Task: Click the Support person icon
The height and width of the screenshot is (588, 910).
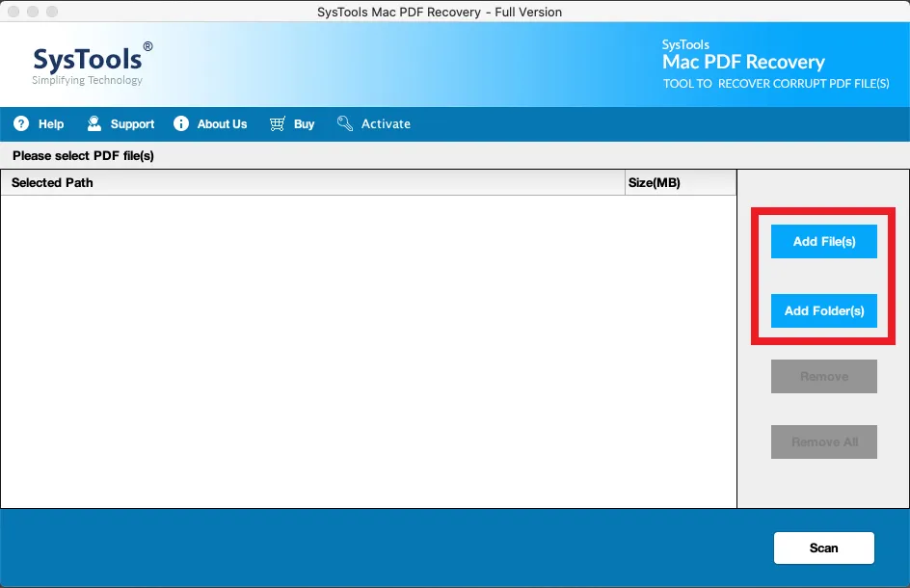Action: click(x=94, y=123)
